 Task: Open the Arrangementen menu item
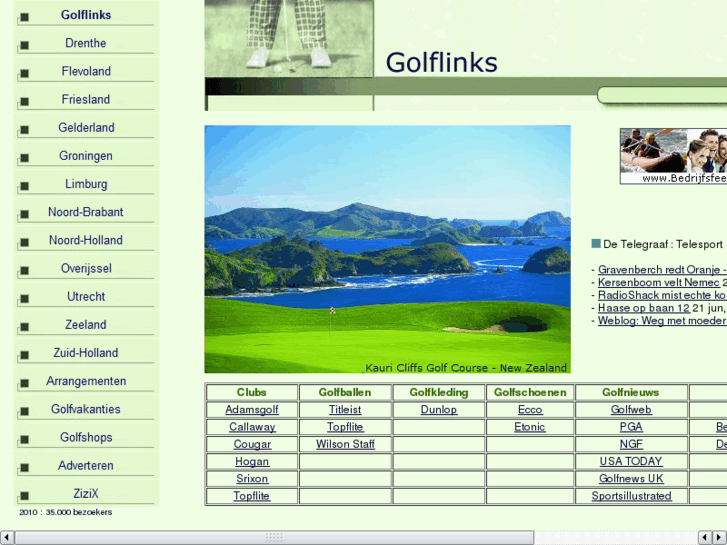point(86,381)
